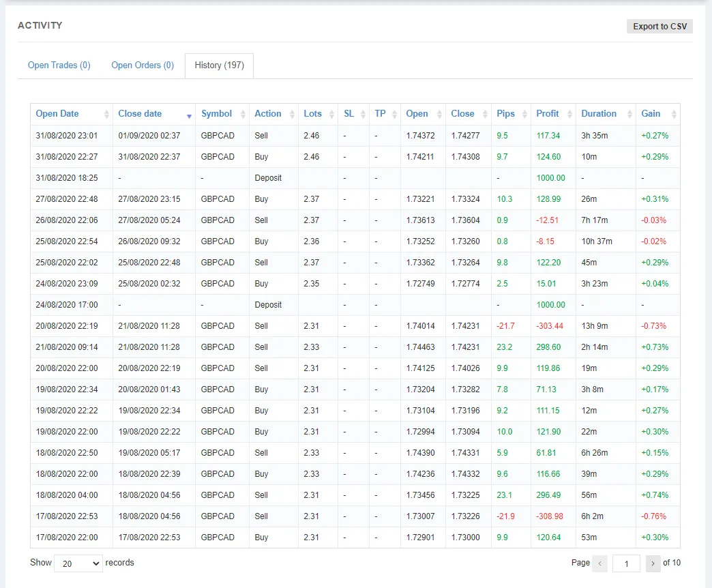712x588 pixels.
Task: Click profit value 124.60
Action: 548,157
